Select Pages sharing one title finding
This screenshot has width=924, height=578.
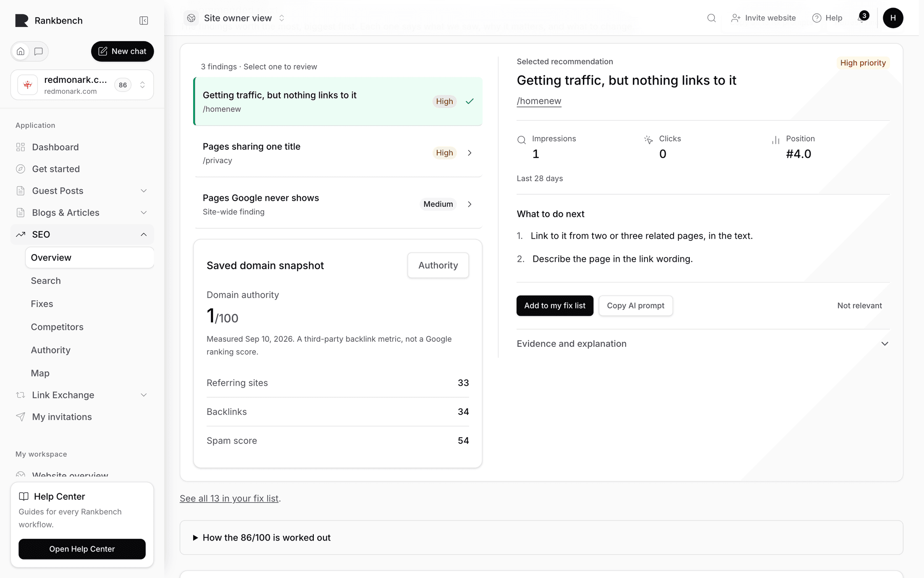tap(338, 153)
